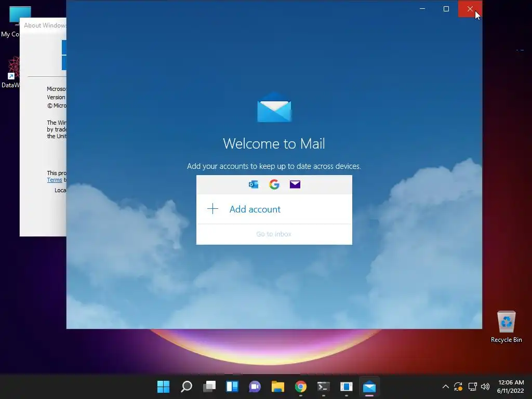Click the large Mail envelope logo
The height and width of the screenshot is (399, 532).
pyautogui.click(x=274, y=107)
